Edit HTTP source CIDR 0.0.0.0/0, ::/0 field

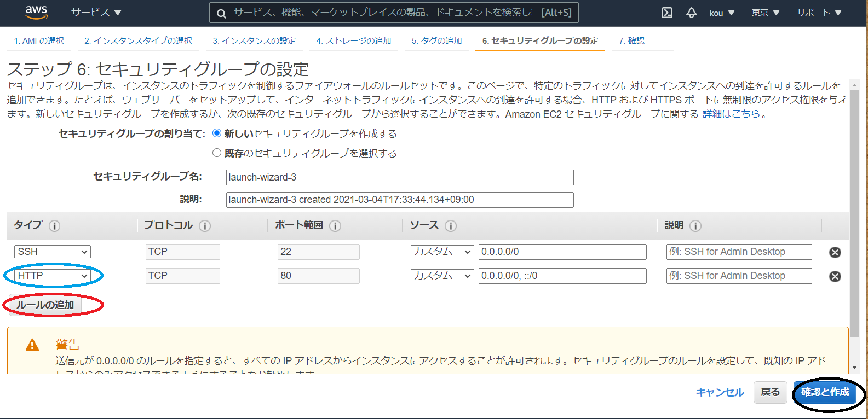(562, 276)
